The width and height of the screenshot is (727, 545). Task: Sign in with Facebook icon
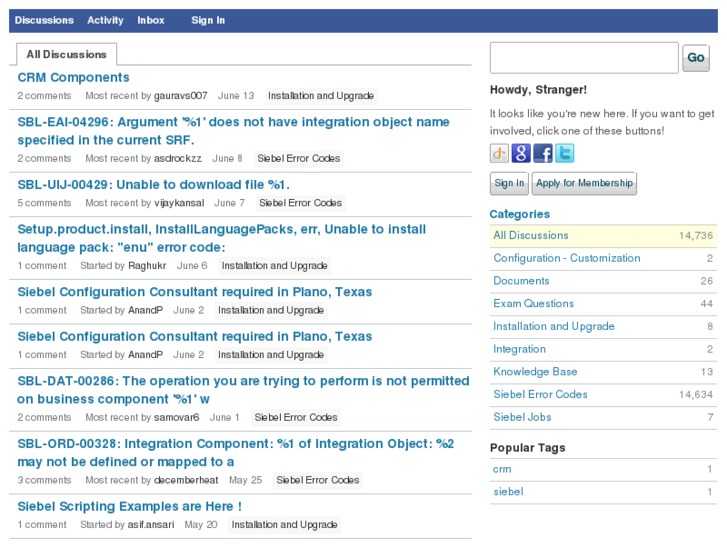point(543,153)
